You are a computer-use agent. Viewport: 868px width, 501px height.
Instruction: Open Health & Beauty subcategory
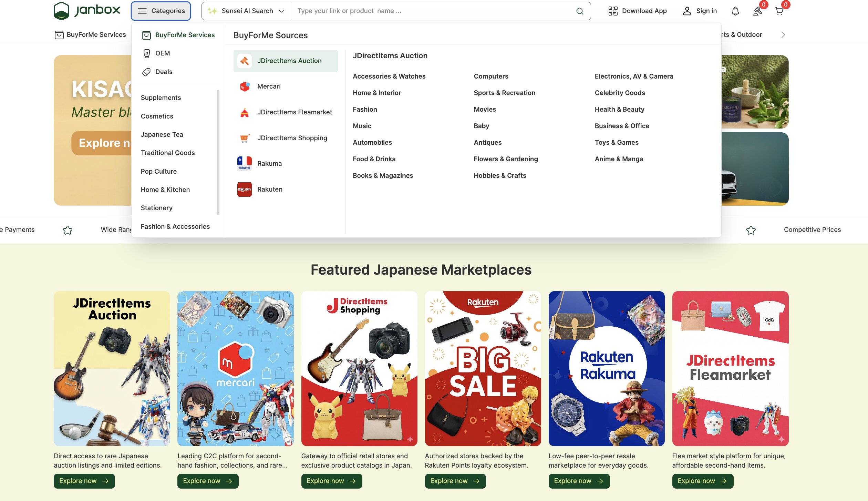[620, 110]
